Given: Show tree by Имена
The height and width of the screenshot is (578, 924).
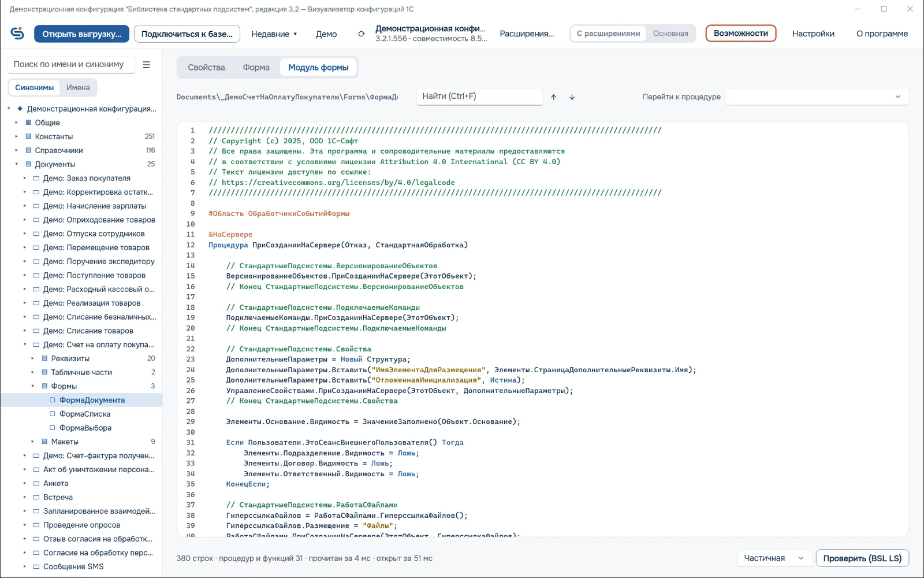Looking at the screenshot, I should point(78,88).
